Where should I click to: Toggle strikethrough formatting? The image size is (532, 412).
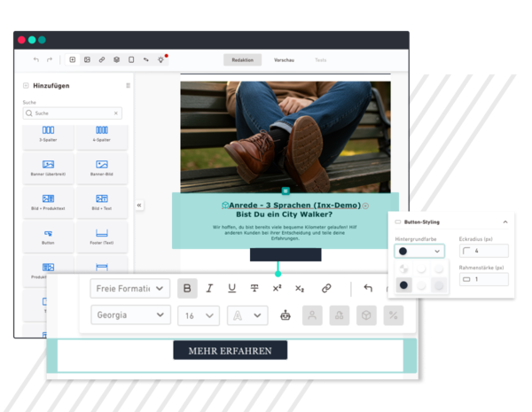click(x=254, y=289)
